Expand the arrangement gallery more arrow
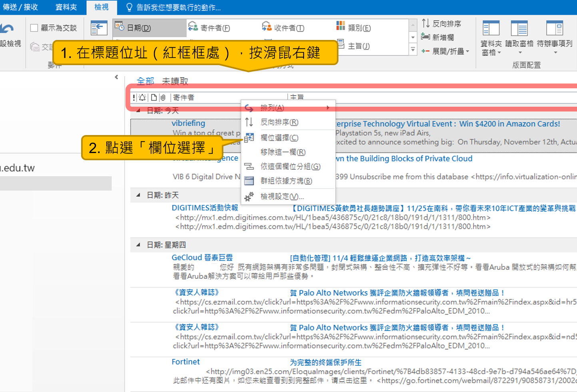The width and height of the screenshot is (577, 392). click(413, 50)
